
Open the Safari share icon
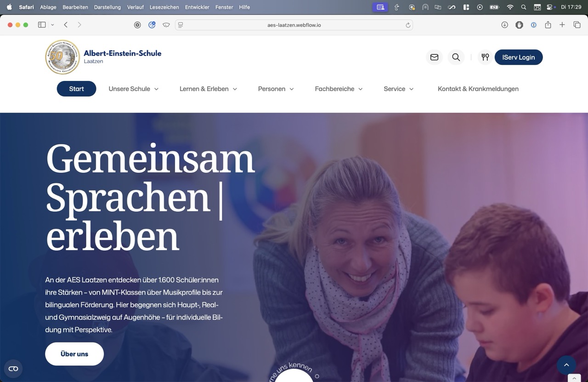[548, 25]
